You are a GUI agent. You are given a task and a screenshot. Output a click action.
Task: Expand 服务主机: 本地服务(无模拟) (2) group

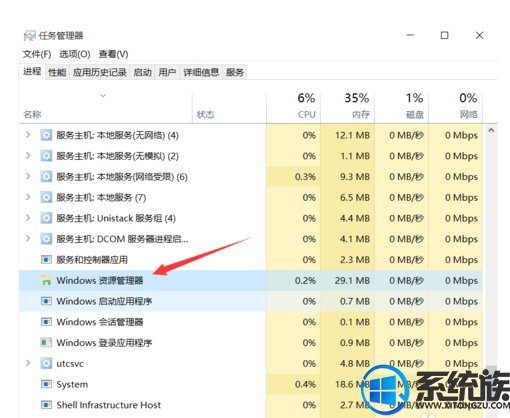pos(28,156)
